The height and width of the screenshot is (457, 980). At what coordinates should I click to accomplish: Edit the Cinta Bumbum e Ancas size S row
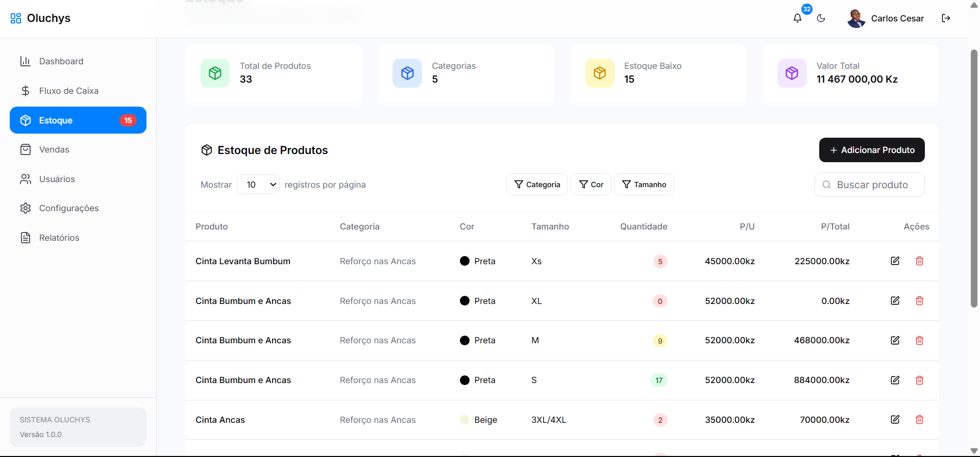pyautogui.click(x=895, y=380)
